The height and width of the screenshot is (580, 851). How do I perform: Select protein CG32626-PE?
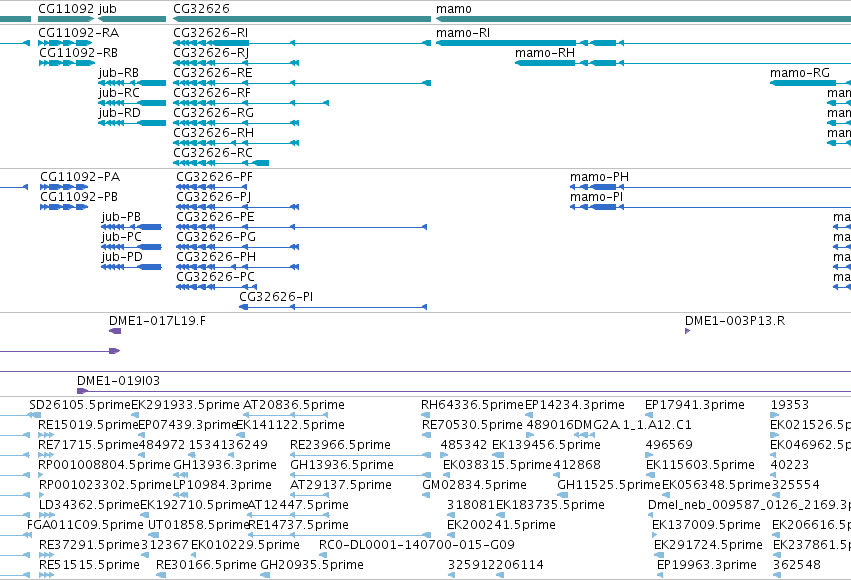pos(215,218)
